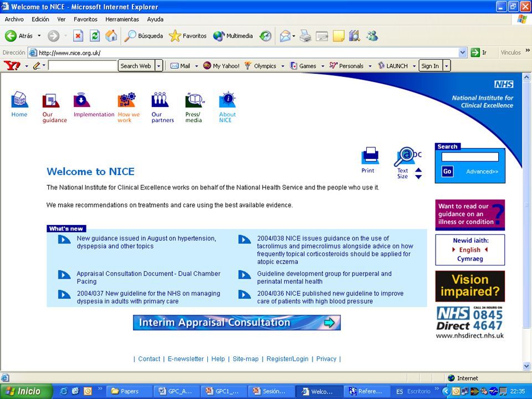
Task: Open the Herramientas menu
Action: (122, 19)
